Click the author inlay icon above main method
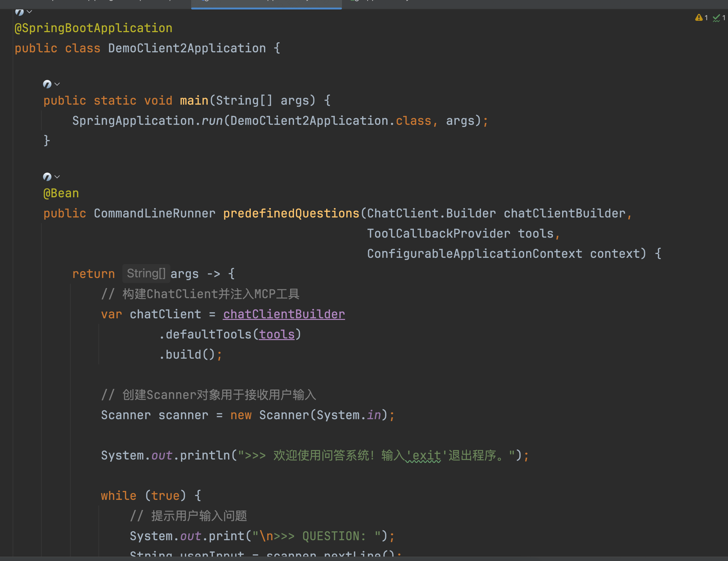Viewport: 728px width, 561px height. tap(47, 84)
